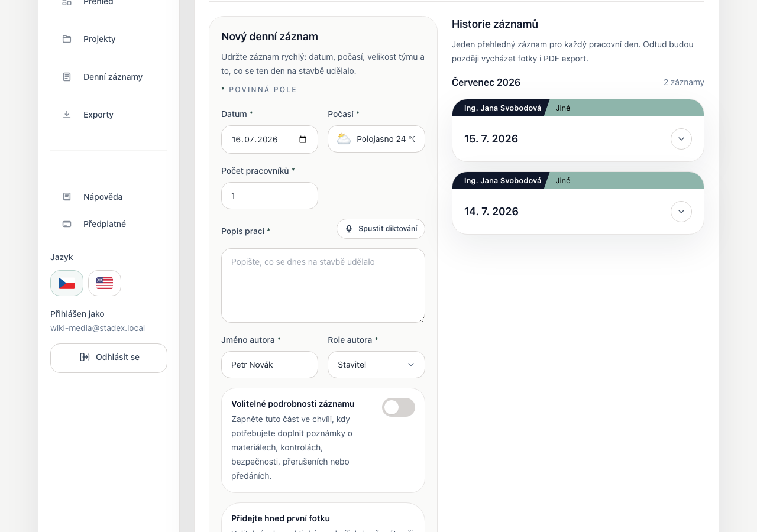Select the Počet pracovníků number field
757x532 pixels.
(270, 196)
